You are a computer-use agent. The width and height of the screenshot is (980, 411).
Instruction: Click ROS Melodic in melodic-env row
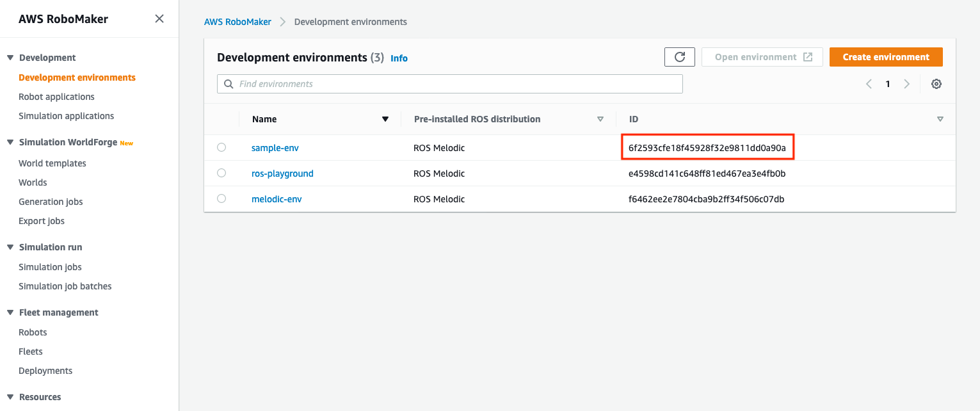[x=439, y=199]
